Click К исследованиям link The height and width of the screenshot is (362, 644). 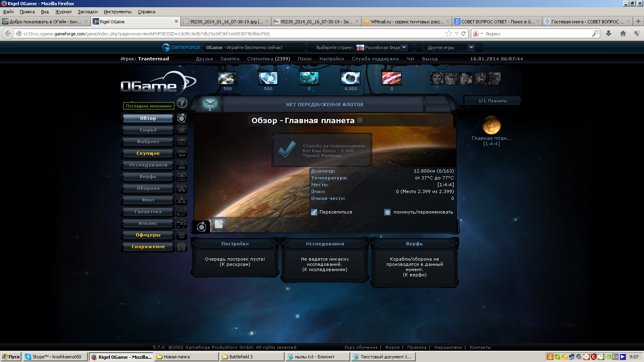(325, 269)
